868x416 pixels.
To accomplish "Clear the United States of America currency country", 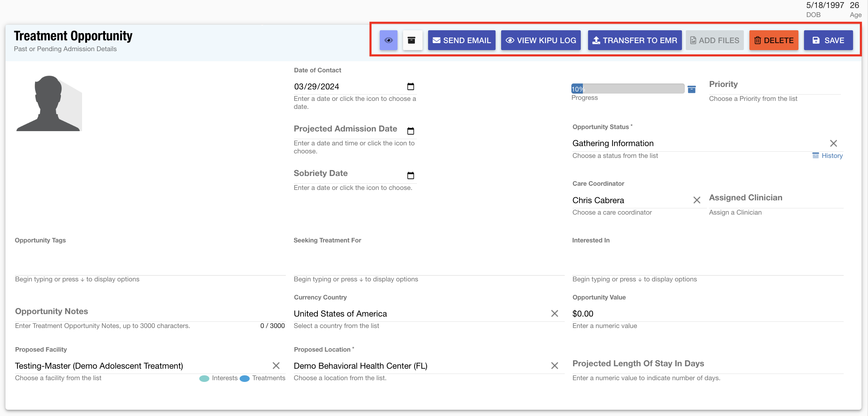I will [x=554, y=314].
